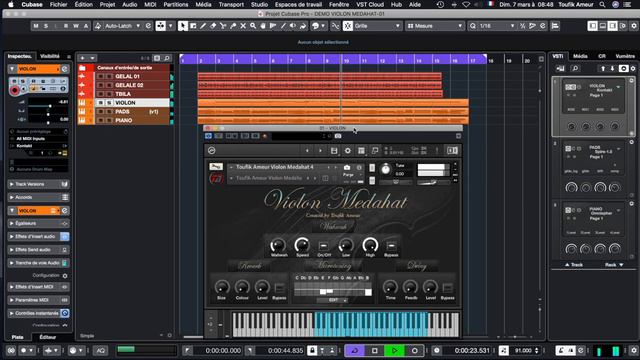Open the Transport menu
The width and height of the screenshot is (640, 360).
click(231, 4)
